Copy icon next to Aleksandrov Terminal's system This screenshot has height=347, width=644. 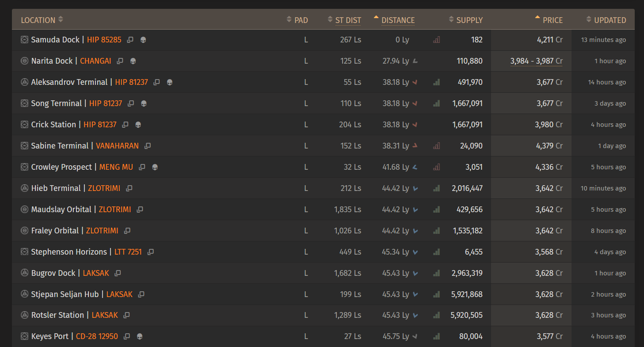tap(156, 82)
